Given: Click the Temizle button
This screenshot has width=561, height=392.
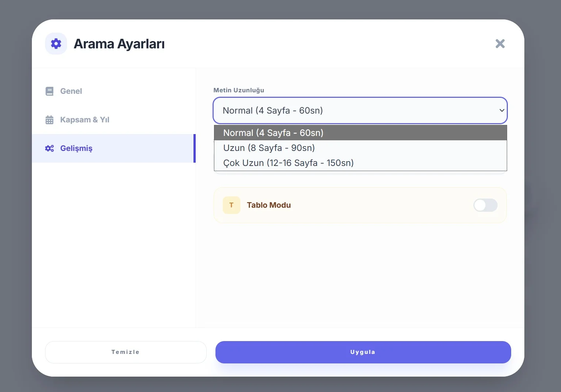Looking at the screenshot, I should pos(126,352).
